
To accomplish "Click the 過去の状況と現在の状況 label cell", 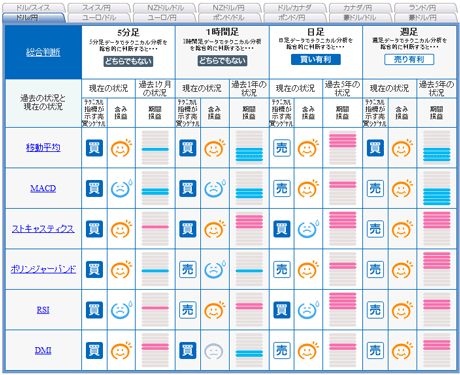I will [x=43, y=103].
